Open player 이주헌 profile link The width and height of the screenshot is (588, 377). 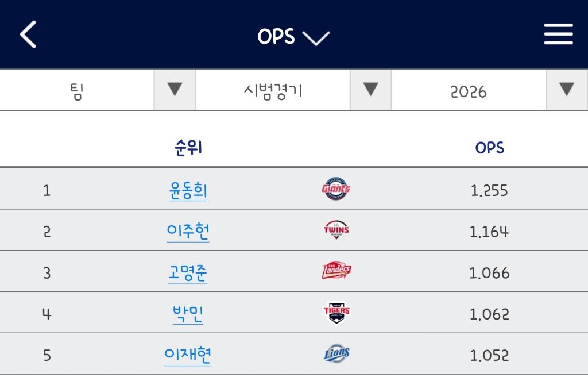point(188,232)
